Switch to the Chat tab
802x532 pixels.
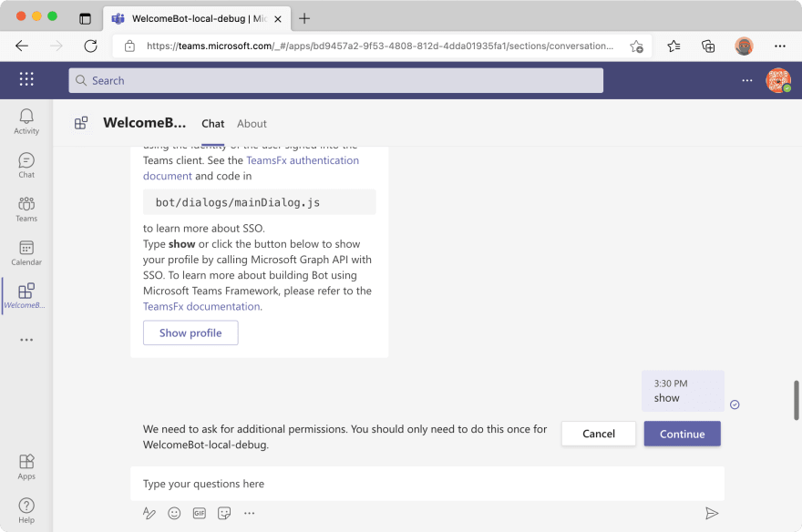(212, 124)
